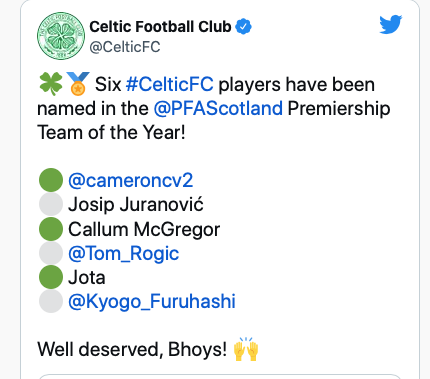
Task: Click the green circle beside Callum McGregor
Action: [x=51, y=229]
